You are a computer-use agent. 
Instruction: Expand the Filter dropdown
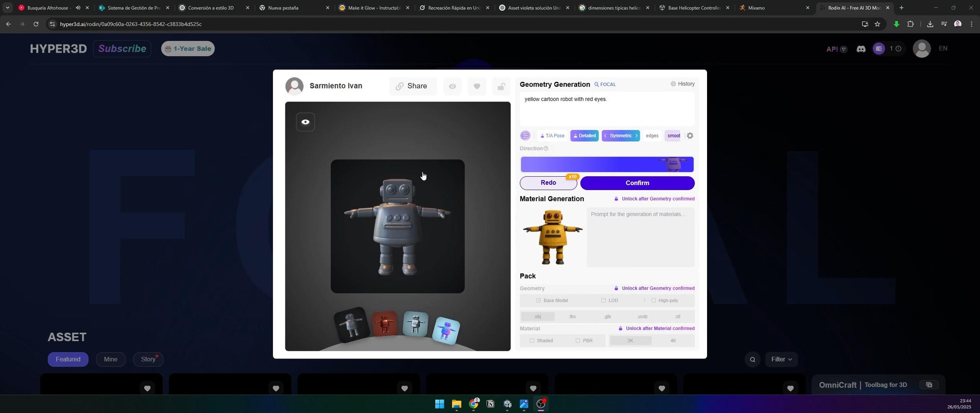(x=781, y=359)
